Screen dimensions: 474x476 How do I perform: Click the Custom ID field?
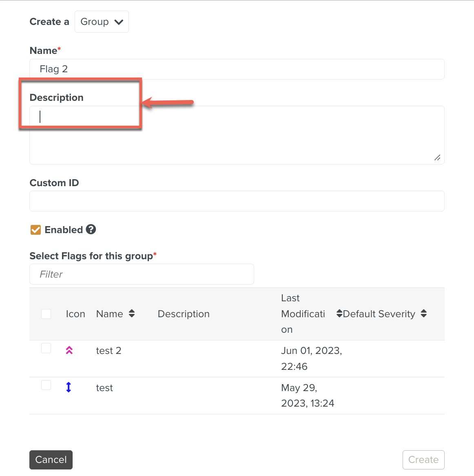(237, 201)
